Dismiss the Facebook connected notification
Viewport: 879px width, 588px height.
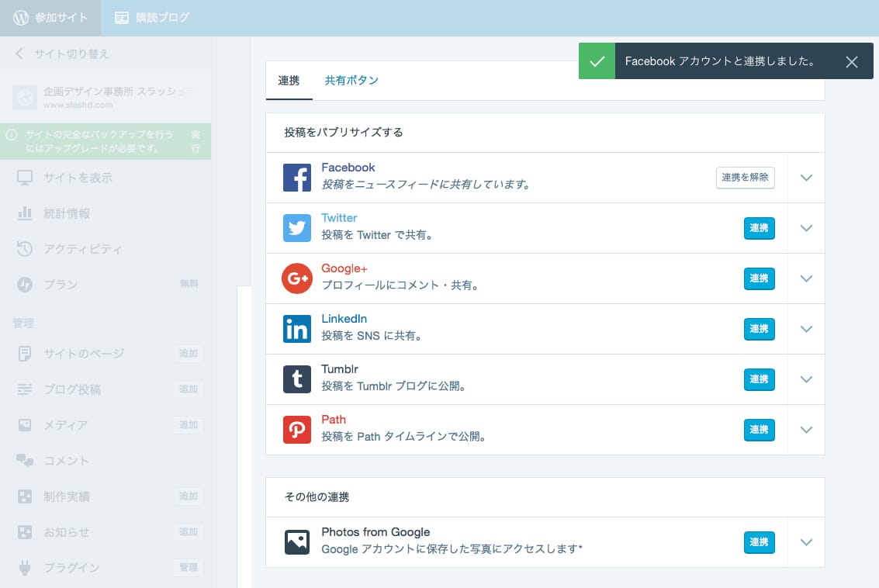pos(852,61)
